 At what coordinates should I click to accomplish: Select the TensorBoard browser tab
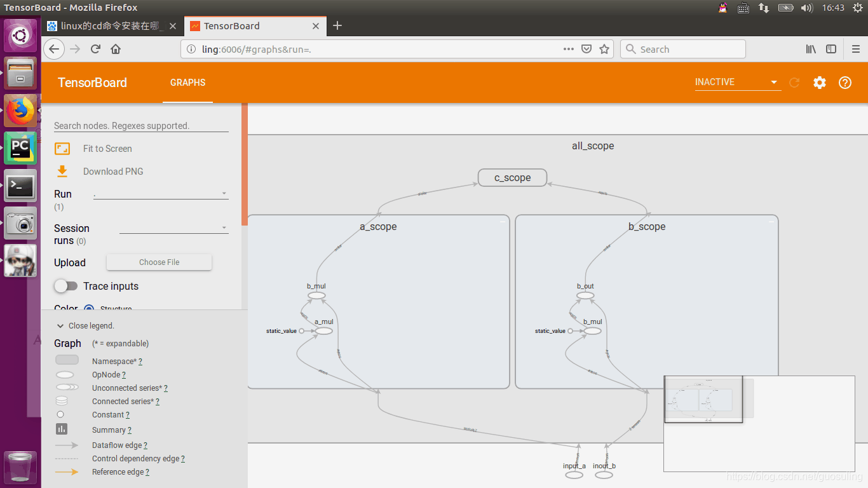coord(254,26)
